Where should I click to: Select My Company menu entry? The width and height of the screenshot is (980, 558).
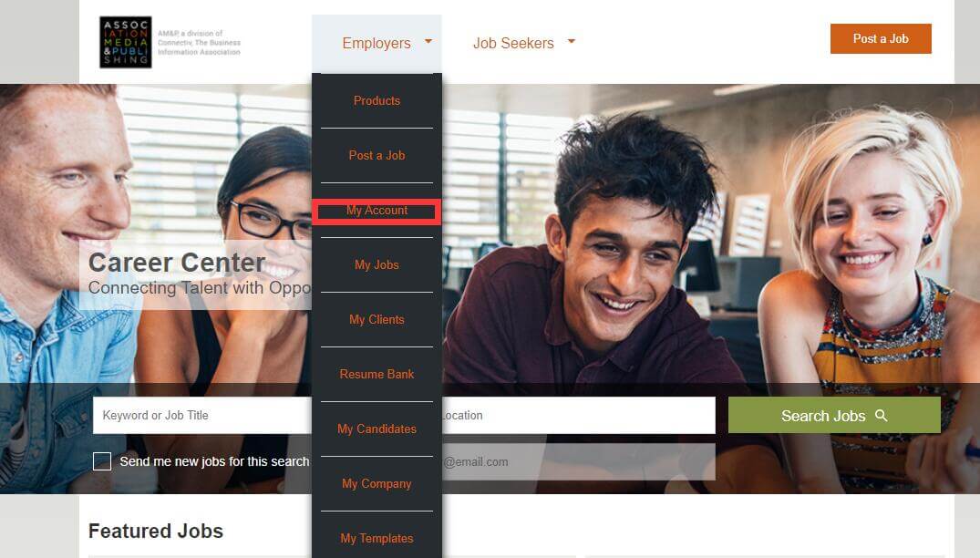pos(377,483)
